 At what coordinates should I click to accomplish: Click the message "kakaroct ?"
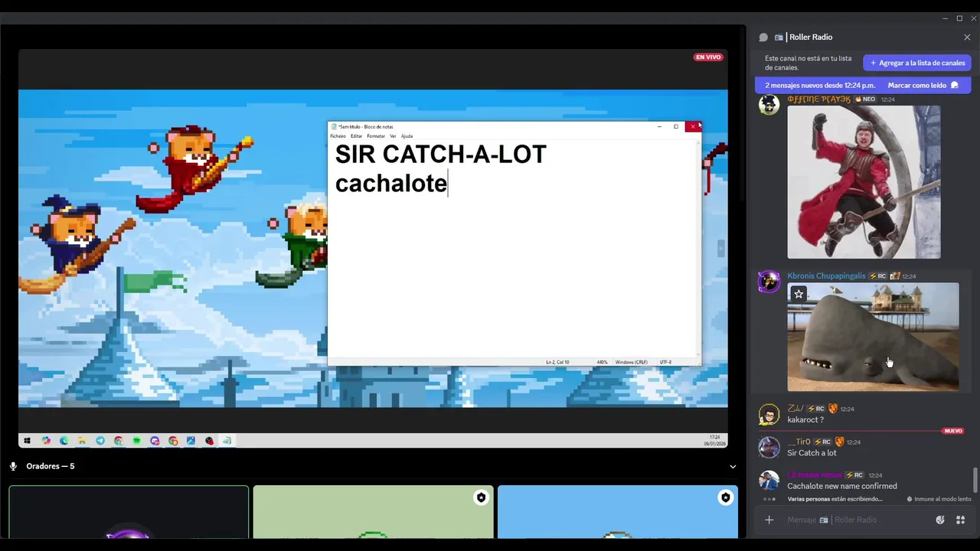click(x=805, y=420)
